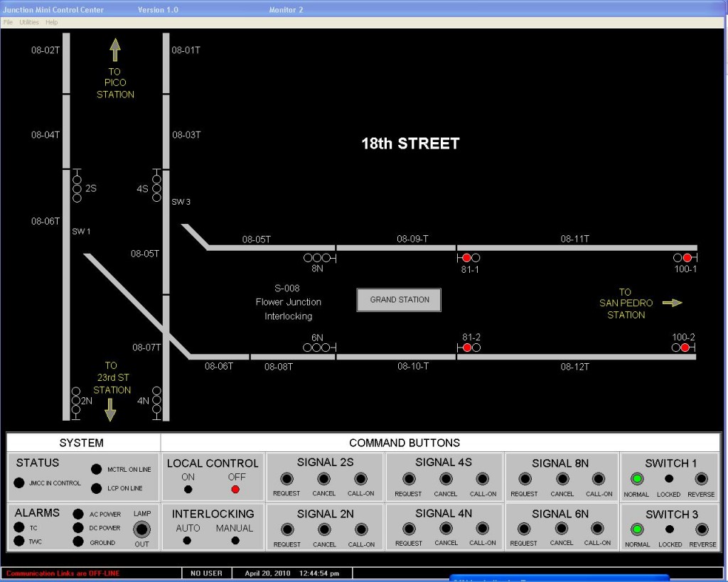Click the red signal 100-1 indicator
The height and width of the screenshot is (582, 728).
point(687,258)
